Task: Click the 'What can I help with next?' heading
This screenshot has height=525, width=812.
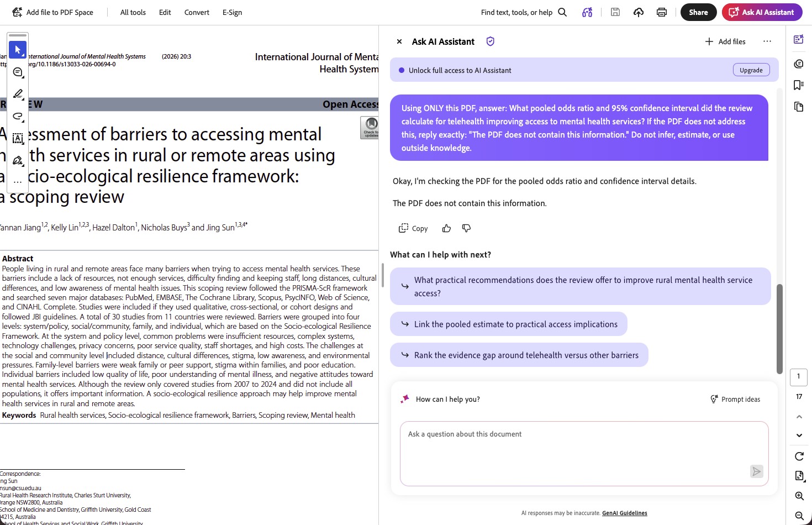Action: (440, 255)
